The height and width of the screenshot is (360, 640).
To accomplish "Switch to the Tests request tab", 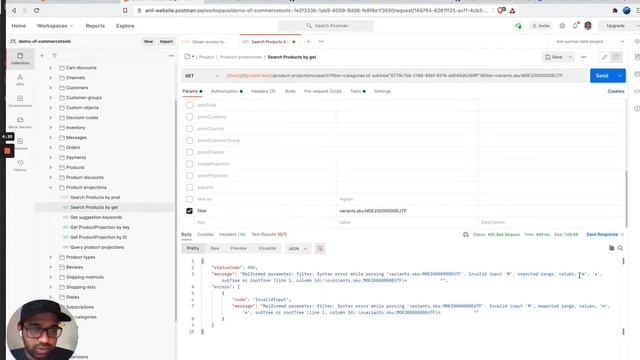I will pyautogui.click(x=358, y=91).
